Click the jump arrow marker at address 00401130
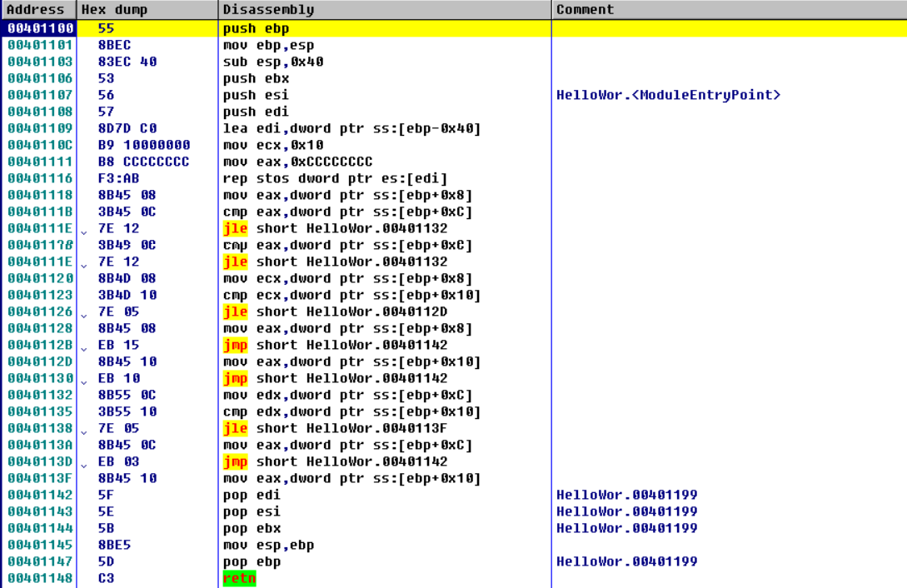 pyautogui.click(x=83, y=380)
